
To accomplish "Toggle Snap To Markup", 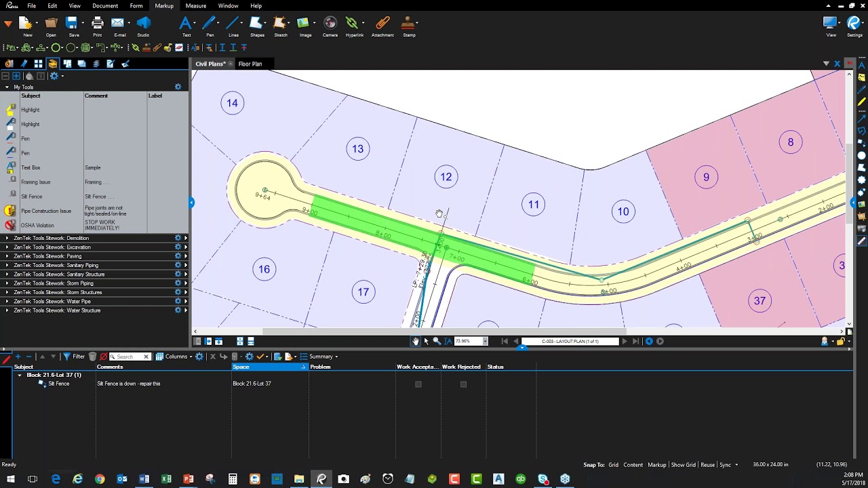I will click(x=656, y=465).
